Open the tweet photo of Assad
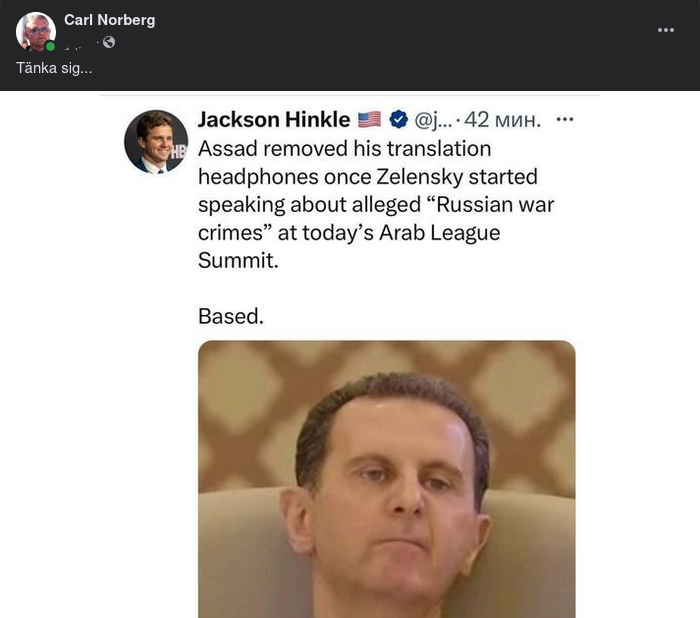Viewport: 700px width, 618px height. pos(386,480)
